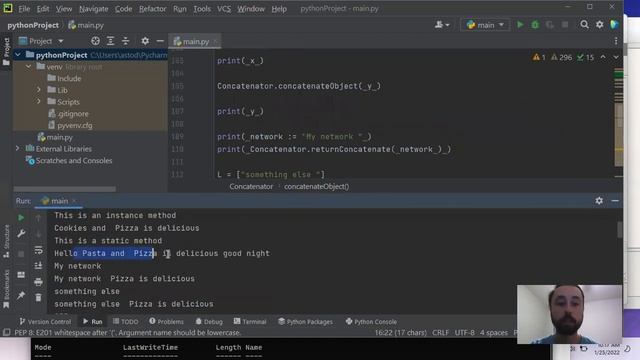Expand External Libraries node
Screen dimensions: 640x360
(x=18, y=149)
